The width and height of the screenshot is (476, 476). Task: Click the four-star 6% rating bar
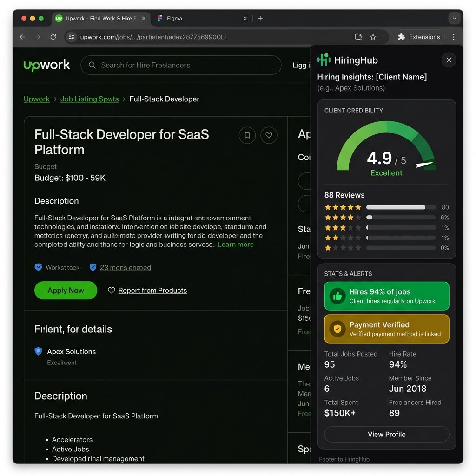401,218
